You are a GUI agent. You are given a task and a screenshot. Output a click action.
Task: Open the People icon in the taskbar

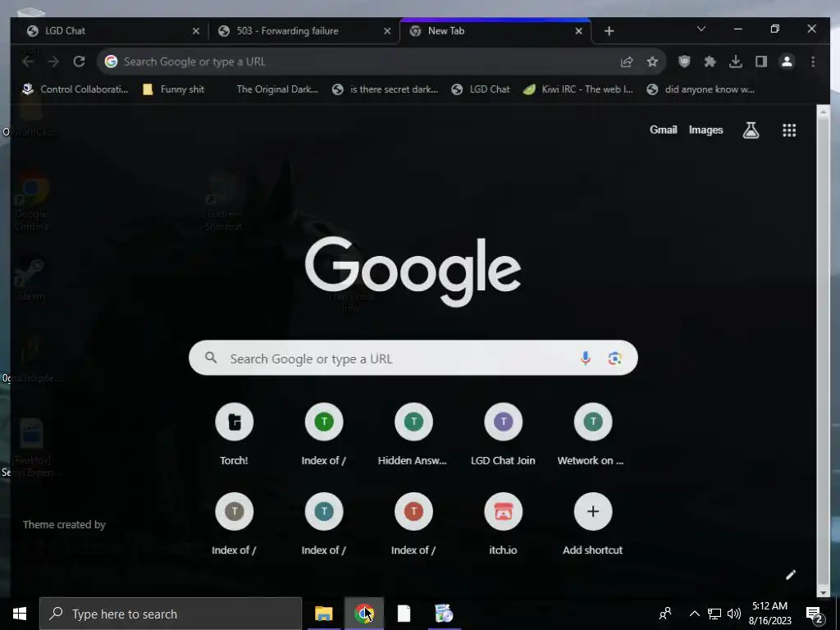[x=665, y=614]
